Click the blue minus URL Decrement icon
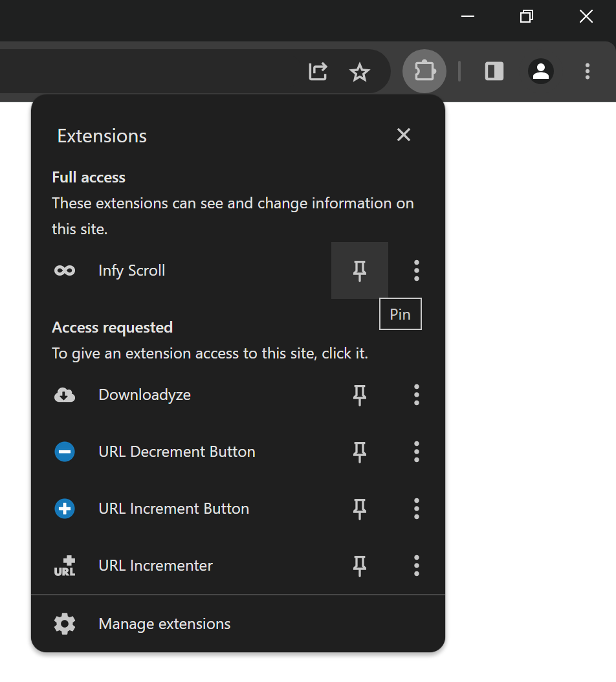This screenshot has height=682, width=616. coord(65,452)
